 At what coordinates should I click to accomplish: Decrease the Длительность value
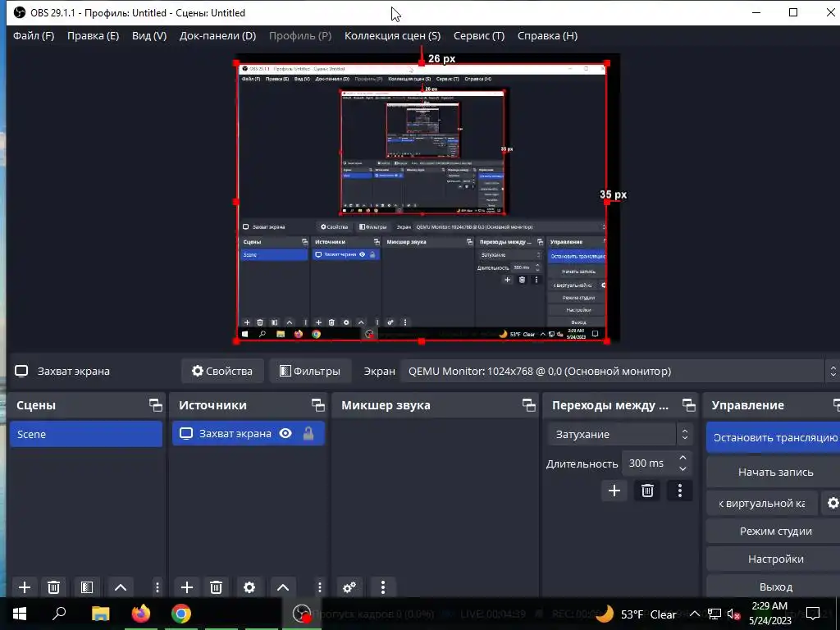click(682, 469)
